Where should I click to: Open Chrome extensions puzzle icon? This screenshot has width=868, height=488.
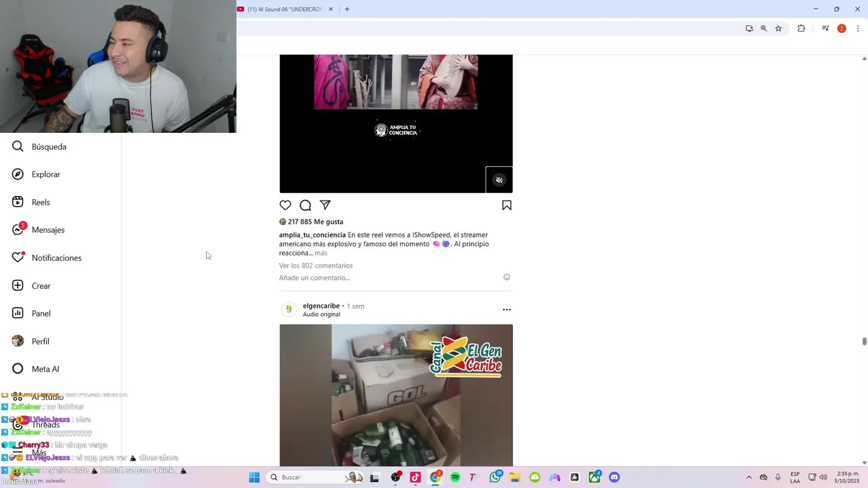[x=801, y=28]
